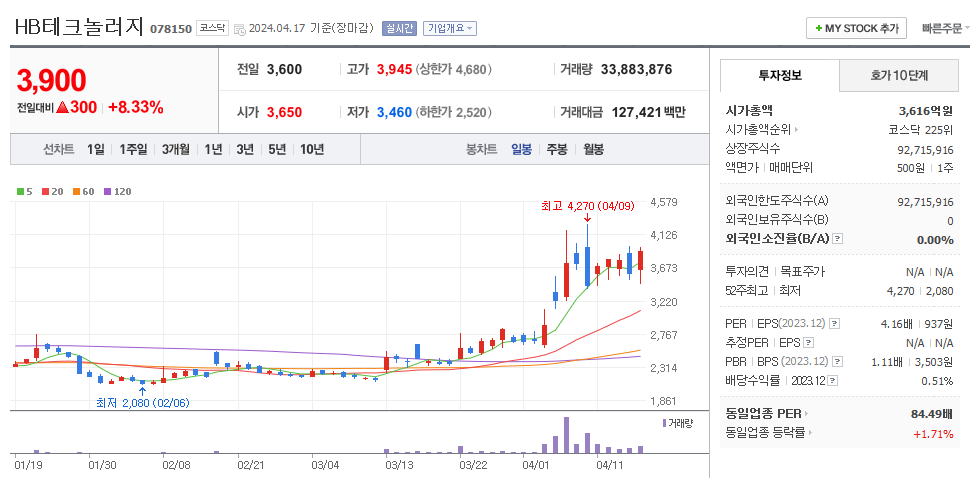
Task: Click the arrow icon beside 동일업종 PER
Action: point(806,413)
